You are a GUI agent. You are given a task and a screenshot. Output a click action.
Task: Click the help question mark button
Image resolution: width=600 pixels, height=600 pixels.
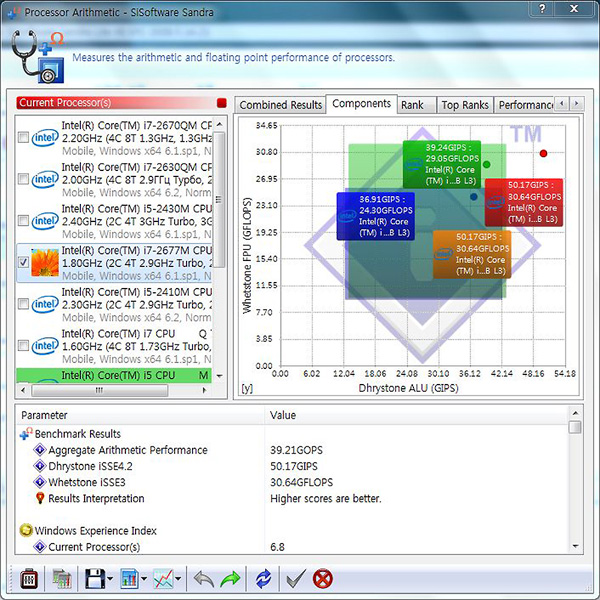click(x=542, y=8)
